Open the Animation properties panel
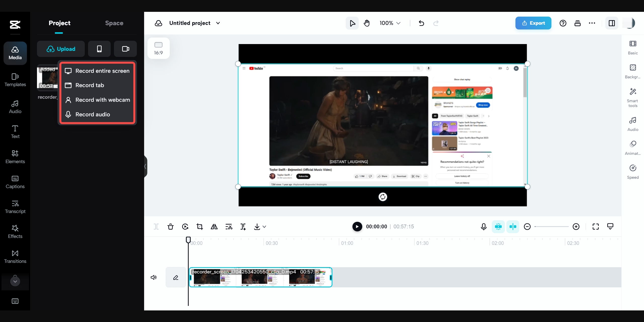The height and width of the screenshot is (322, 644). [633, 148]
